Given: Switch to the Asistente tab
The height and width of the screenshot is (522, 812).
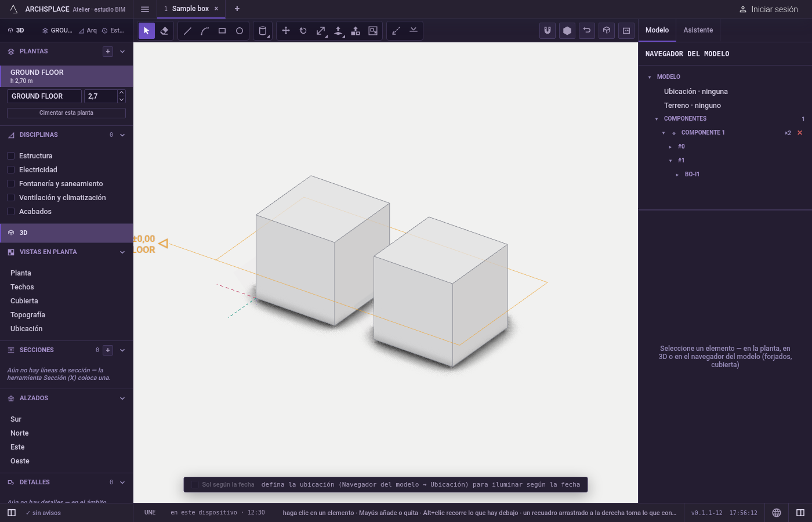Looking at the screenshot, I should point(698,30).
